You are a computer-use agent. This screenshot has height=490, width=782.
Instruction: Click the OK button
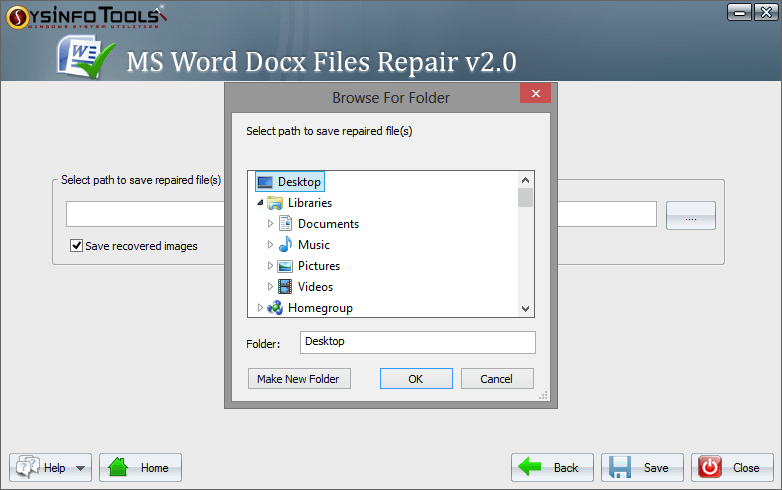[x=416, y=379]
